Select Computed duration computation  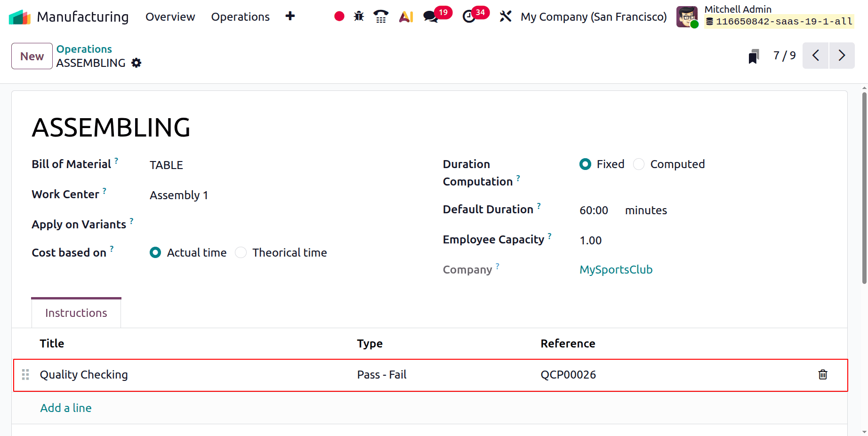[639, 164]
